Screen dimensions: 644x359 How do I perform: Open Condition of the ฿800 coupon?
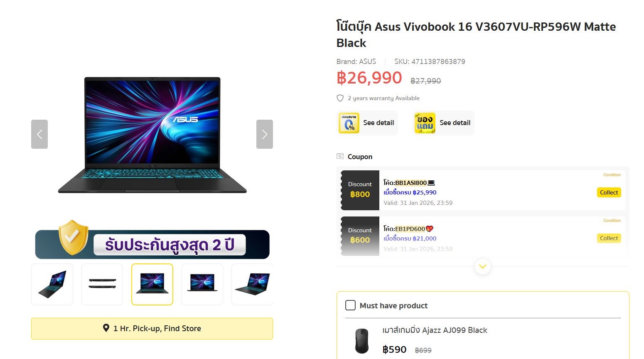612,175
